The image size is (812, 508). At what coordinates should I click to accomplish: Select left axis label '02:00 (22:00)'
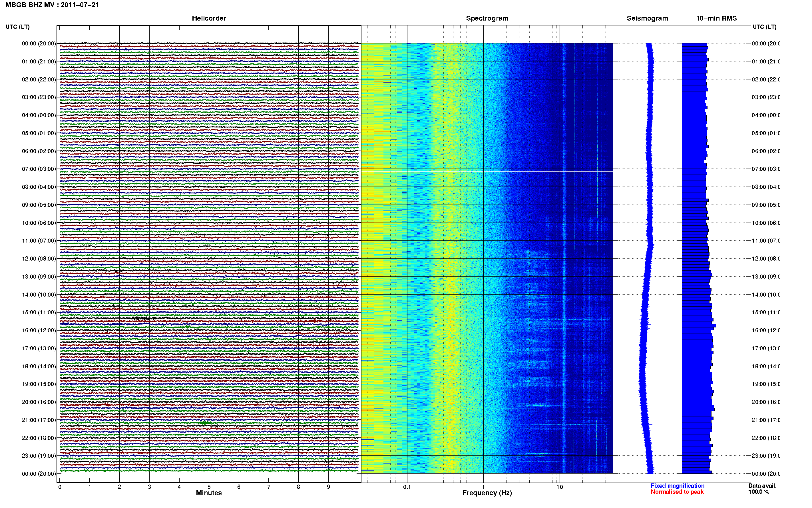(x=39, y=79)
